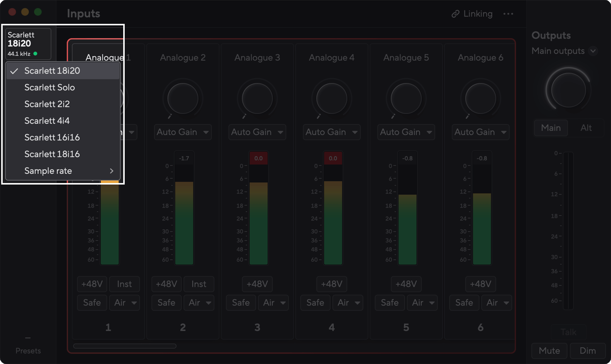Toggle +48V phantom power on channel 2
The height and width of the screenshot is (364, 611).
coord(166,284)
